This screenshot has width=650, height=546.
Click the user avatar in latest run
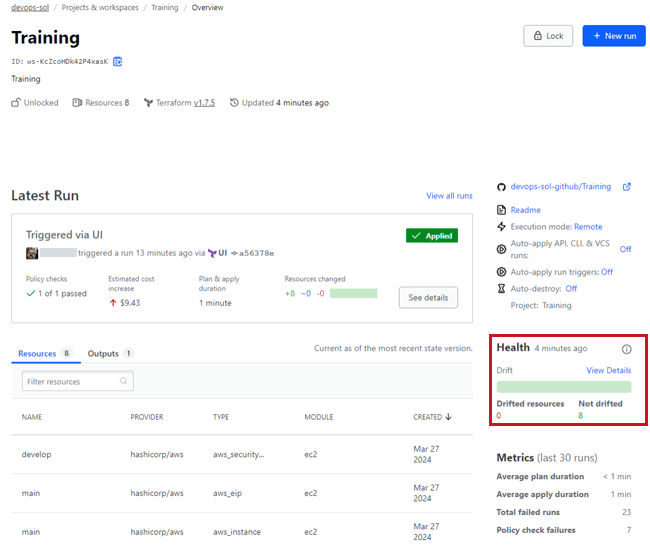click(x=32, y=253)
